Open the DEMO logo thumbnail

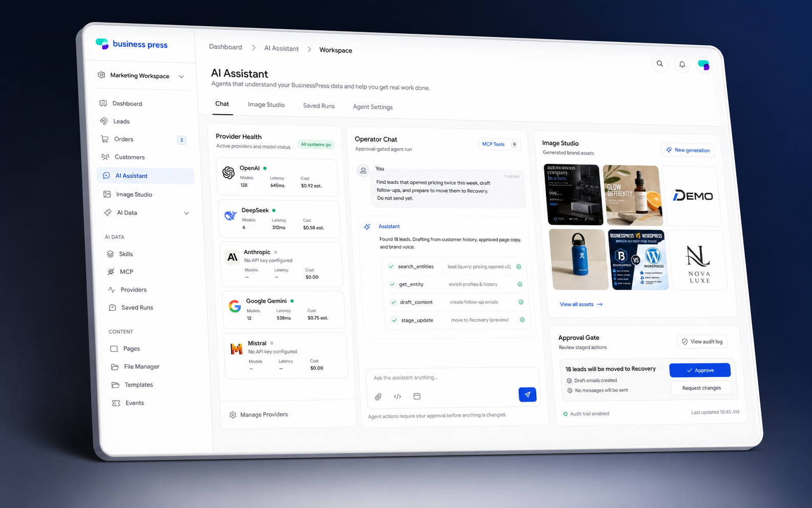(x=692, y=196)
